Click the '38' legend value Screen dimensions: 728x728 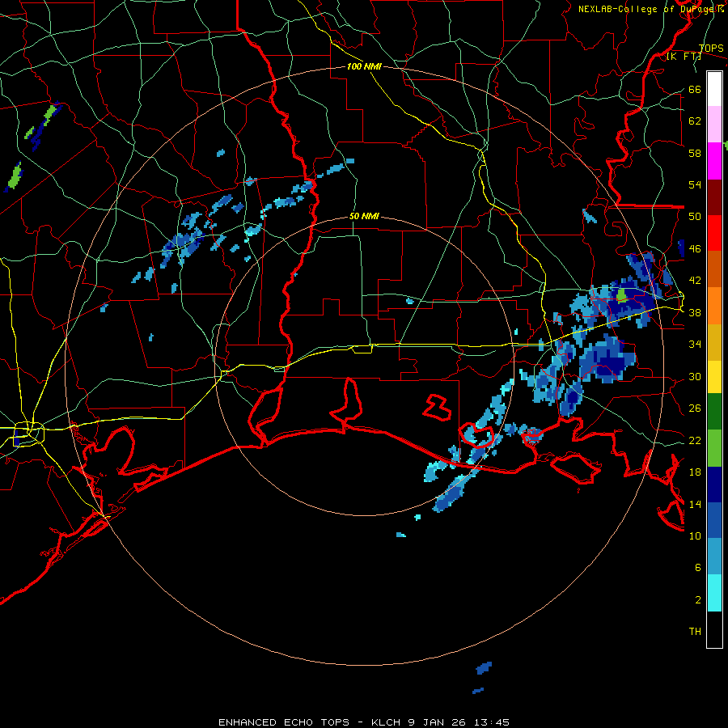695,312
